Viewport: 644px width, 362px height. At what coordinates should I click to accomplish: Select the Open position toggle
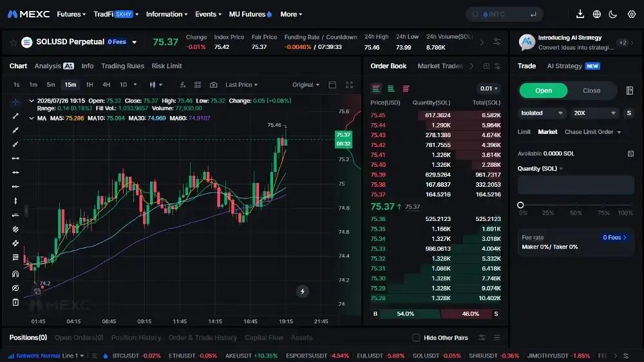click(544, 90)
